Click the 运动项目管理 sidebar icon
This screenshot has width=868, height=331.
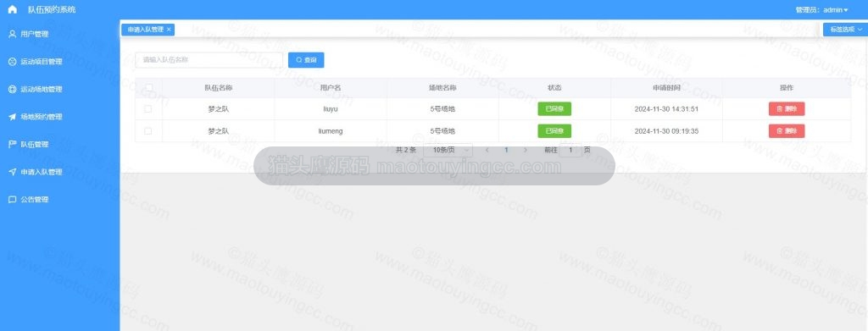pos(12,61)
